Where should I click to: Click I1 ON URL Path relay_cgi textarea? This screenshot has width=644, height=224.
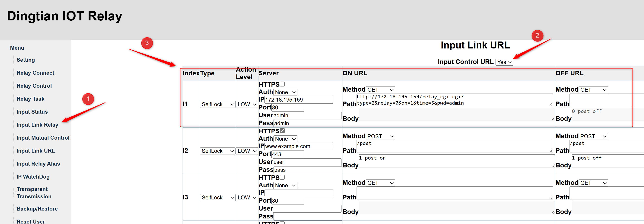(454, 100)
